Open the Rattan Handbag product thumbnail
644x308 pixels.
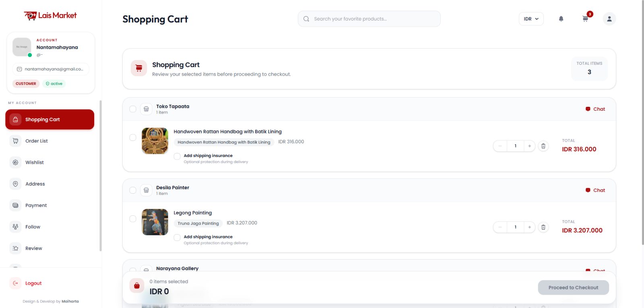click(x=155, y=141)
